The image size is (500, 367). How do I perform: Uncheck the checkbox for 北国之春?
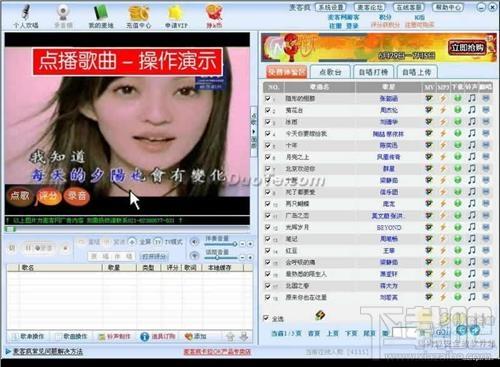[267, 286]
